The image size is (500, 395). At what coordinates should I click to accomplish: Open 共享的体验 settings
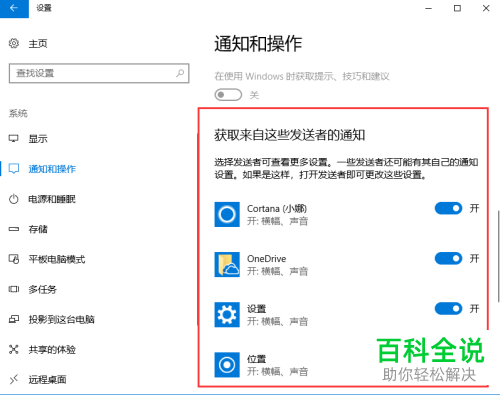52,349
